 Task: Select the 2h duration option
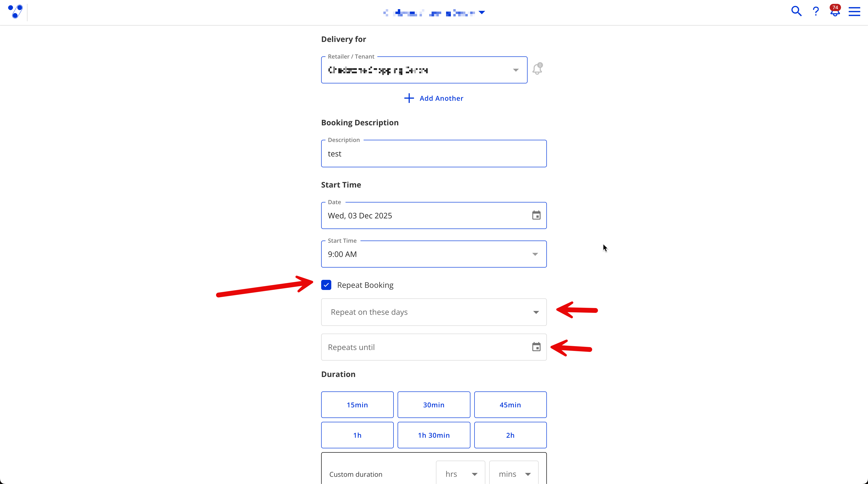510,435
